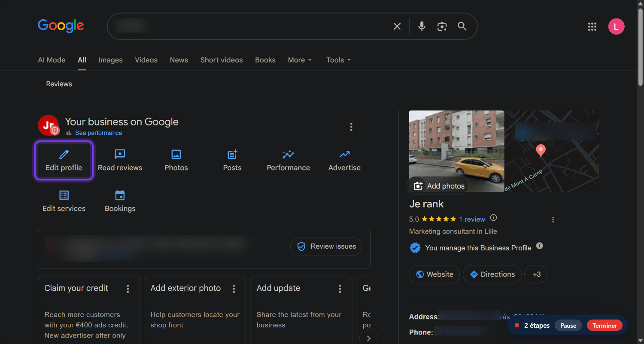The image size is (644, 344).
Task: Open three-dot menu on Add exterior photo card
Action: (x=234, y=289)
